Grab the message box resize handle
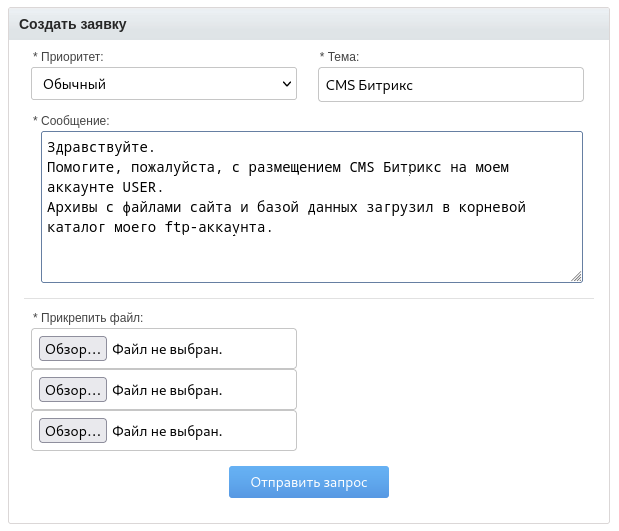 coord(576,276)
